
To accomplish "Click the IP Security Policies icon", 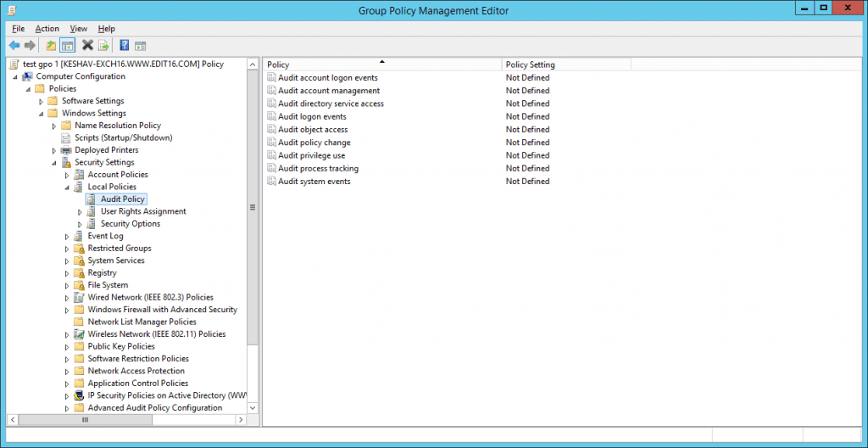I will (x=79, y=395).
